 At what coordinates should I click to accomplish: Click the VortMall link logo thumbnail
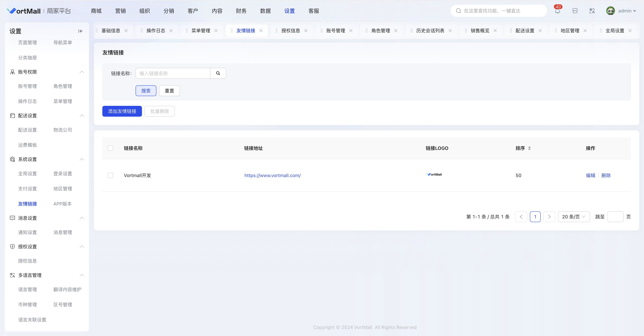pos(434,175)
